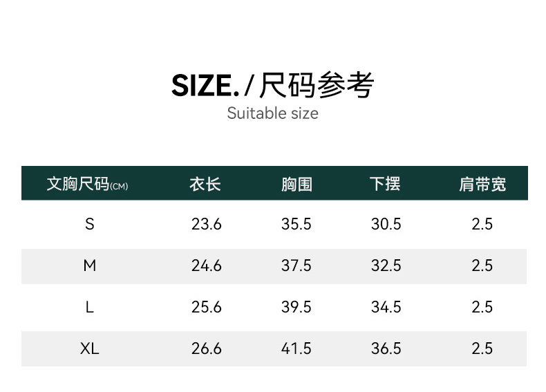Select the XL size row label

click(x=89, y=348)
